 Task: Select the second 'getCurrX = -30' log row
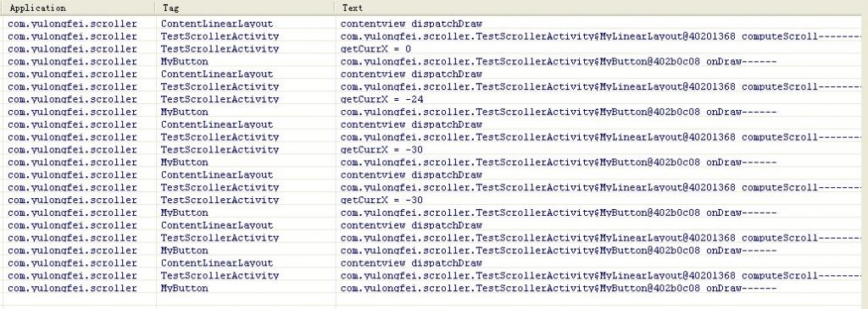pyautogui.click(x=434, y=200)
